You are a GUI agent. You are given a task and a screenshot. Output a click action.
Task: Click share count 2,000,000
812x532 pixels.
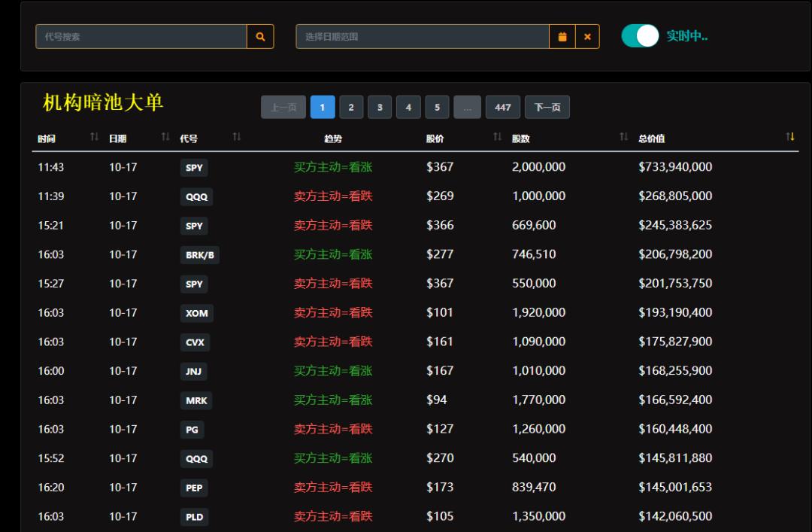[x=538, y=167]
